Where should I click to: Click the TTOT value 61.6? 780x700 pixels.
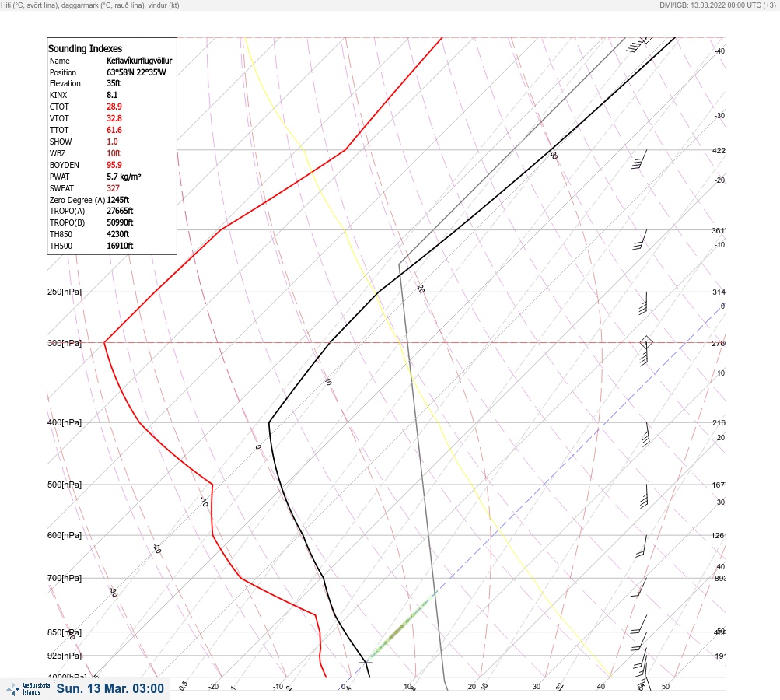(114, 130)
